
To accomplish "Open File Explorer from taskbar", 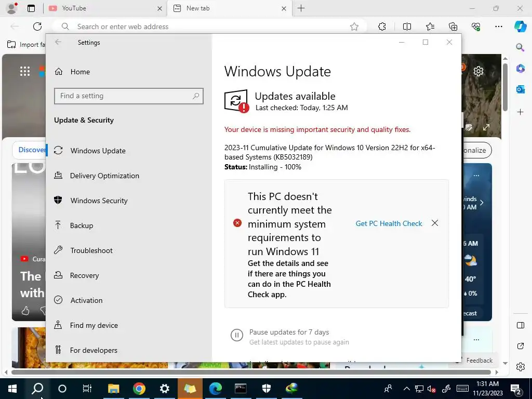I will (x=114, y=389).
